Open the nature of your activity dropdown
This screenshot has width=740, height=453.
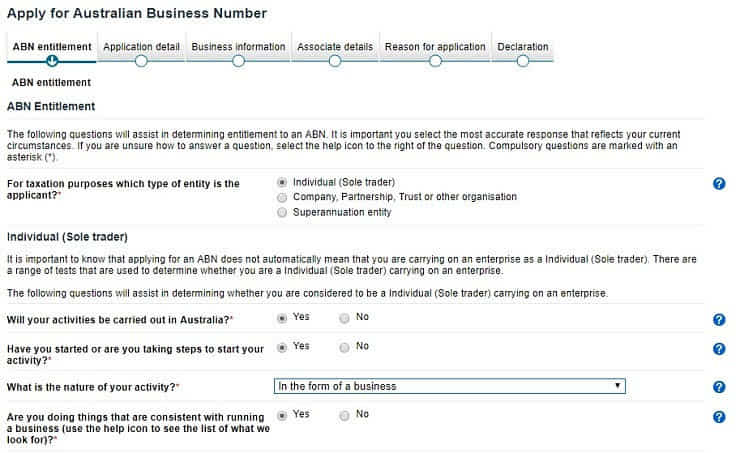449,386
